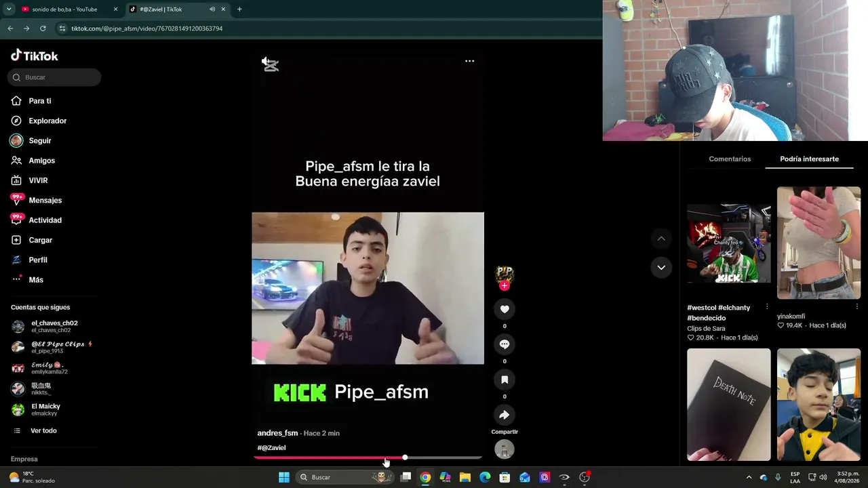Open options for the #westcol video card
The width and height of the screenshot is (868, 488).
pyautogui.click(x=767, y=307)
